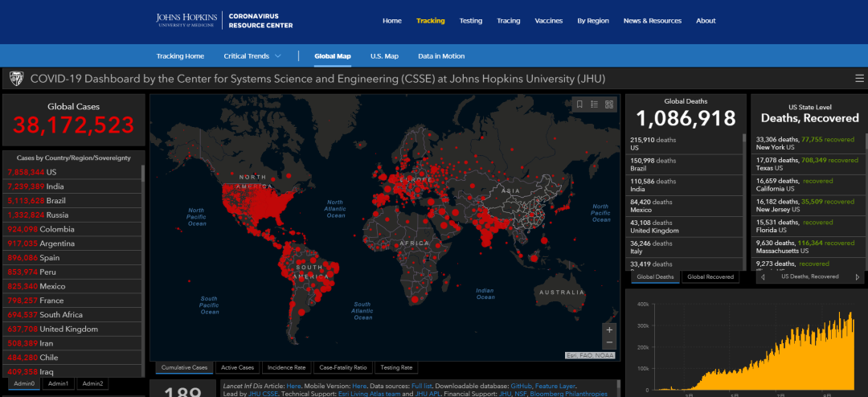This screenshot has width=868, height=397.
Task: Click the Massachusetts US state row
Action: point(809,248)
